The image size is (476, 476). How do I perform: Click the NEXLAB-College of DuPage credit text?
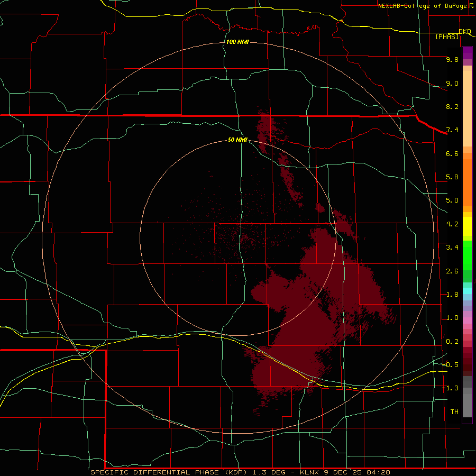coord(422,6)
